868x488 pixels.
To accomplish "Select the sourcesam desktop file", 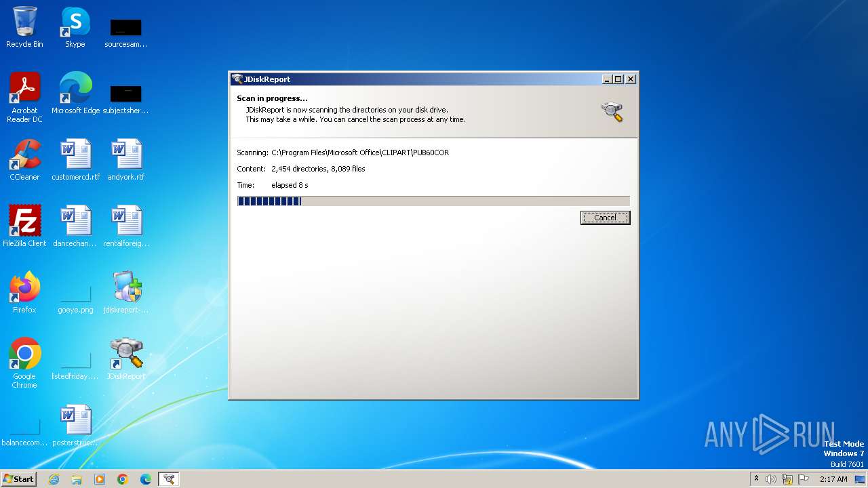I will click(x=126, y=33).
